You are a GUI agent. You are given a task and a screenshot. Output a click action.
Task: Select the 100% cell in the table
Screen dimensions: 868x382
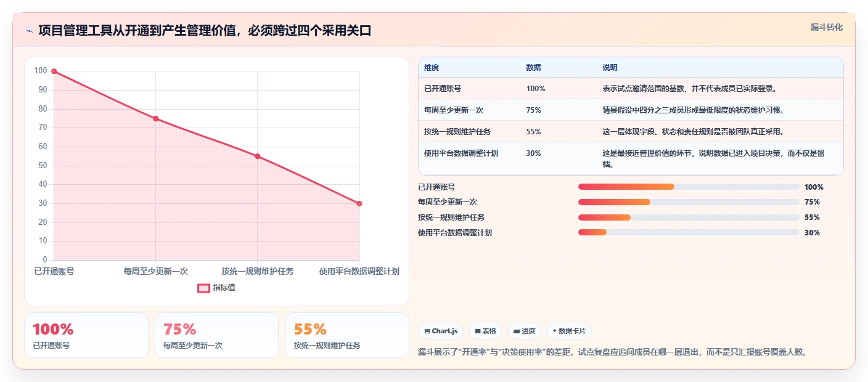[x=536, y=89]
